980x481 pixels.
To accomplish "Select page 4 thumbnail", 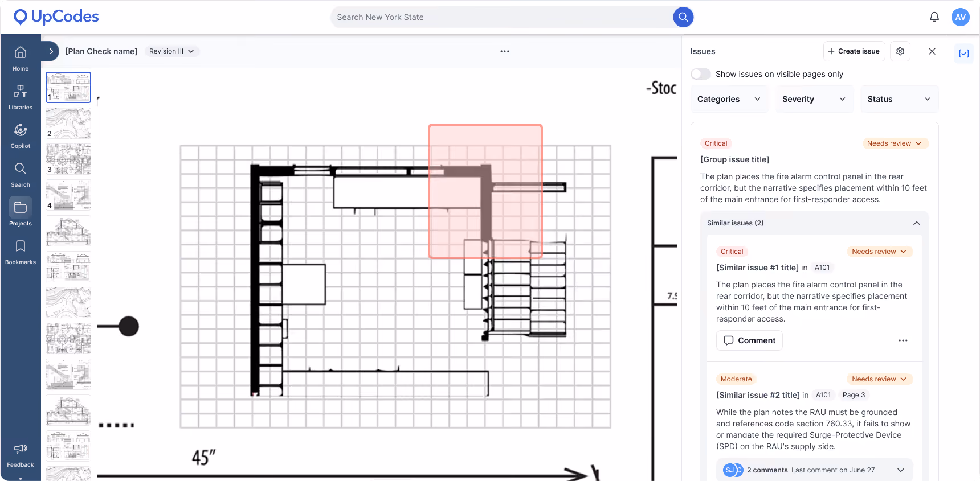I will pos(68,195).
